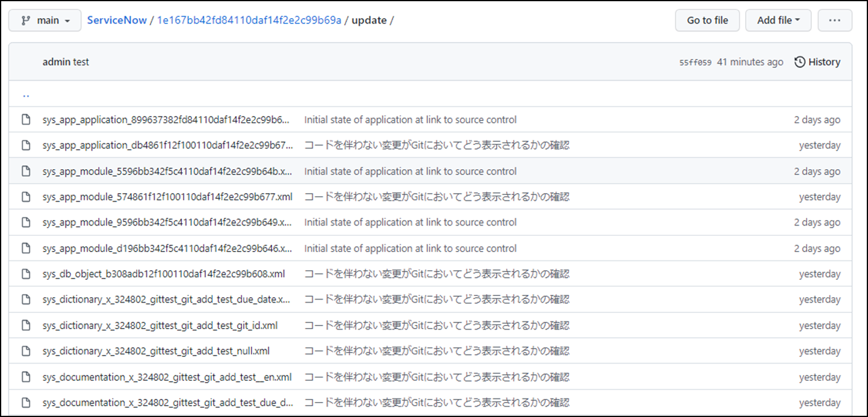This screenshot has width=868, height=417.
Task: Open the admin test commit message
Action: [x=66, y=62]
